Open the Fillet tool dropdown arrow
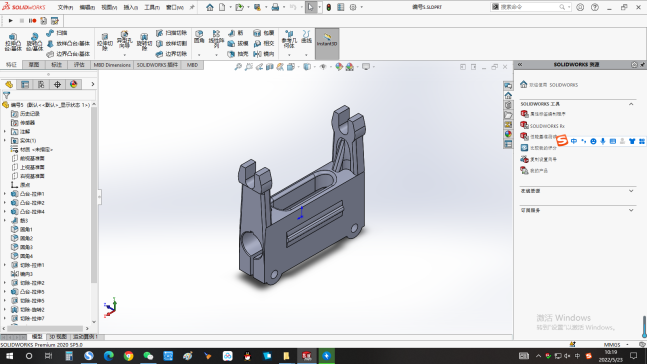Image resolution: width=647 pixels, height=364 pixels. (x=199, y=55)
